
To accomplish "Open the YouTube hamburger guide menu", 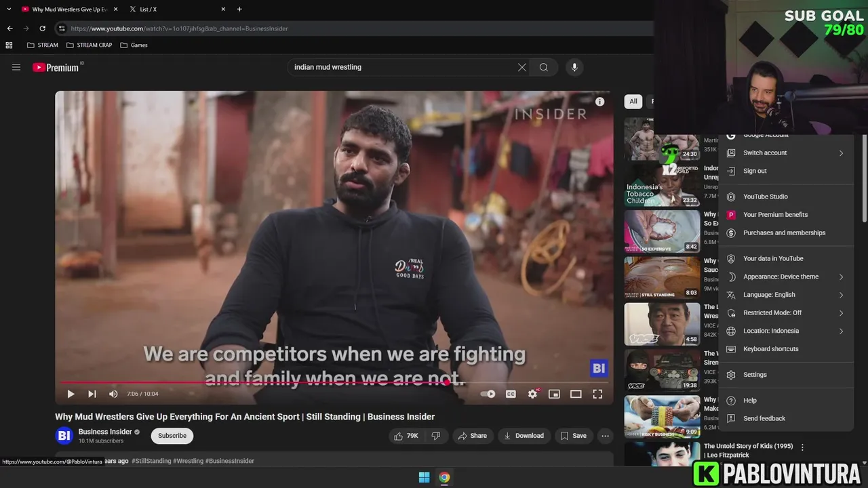I will click(16, 67).
